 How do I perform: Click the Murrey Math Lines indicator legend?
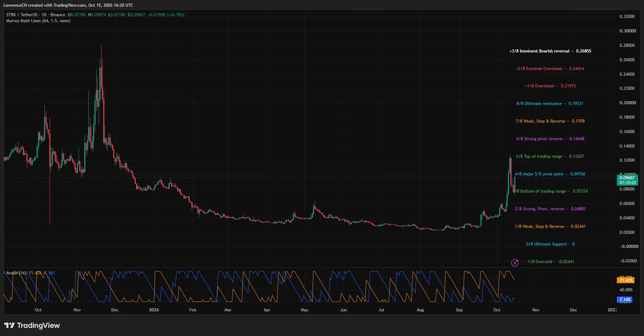38,21
